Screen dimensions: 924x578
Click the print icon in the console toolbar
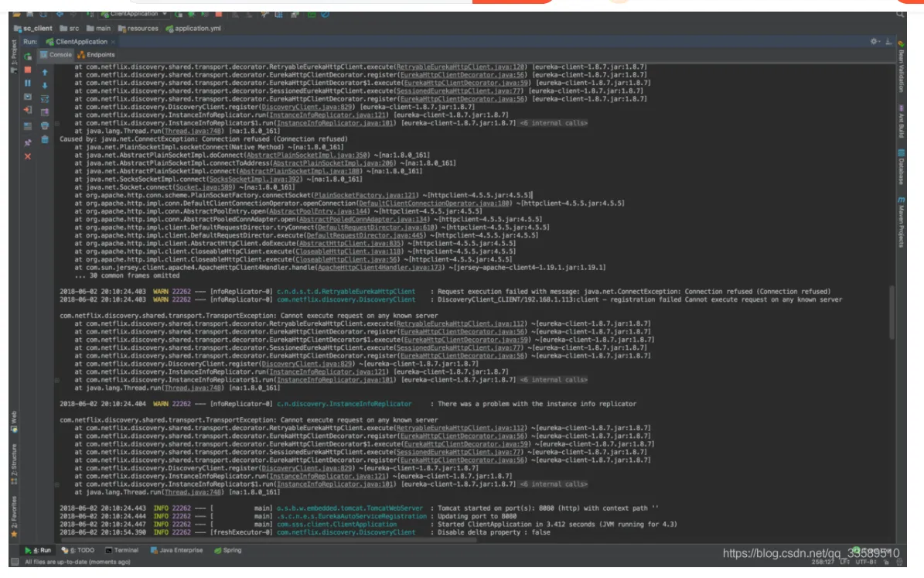pos(45,125)
